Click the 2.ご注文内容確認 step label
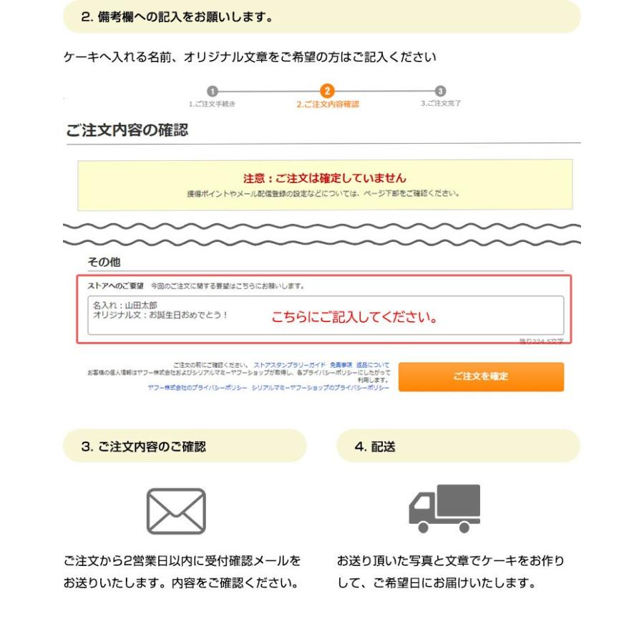 pyautogui.click(x=328, y=104)
